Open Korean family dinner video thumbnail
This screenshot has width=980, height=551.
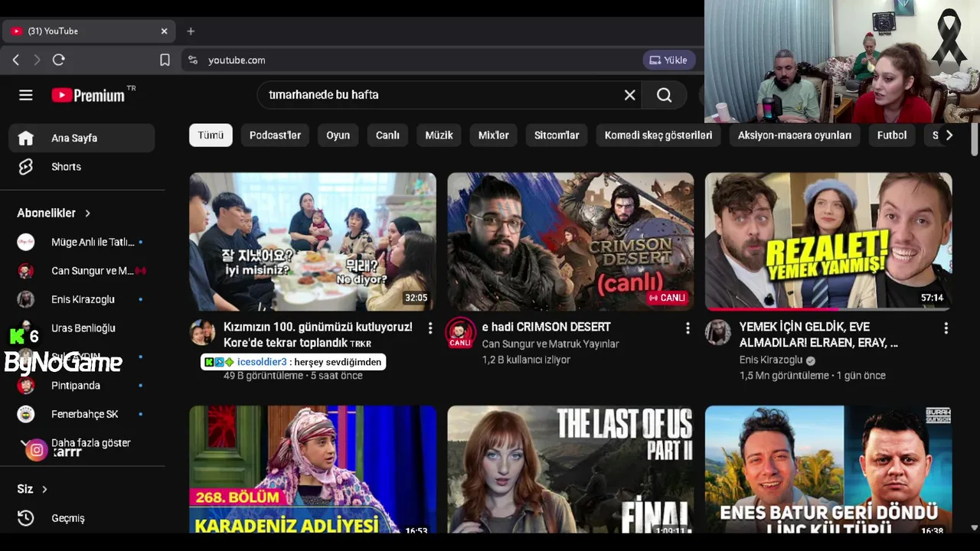pyautogui.click(x=312, y=241)
